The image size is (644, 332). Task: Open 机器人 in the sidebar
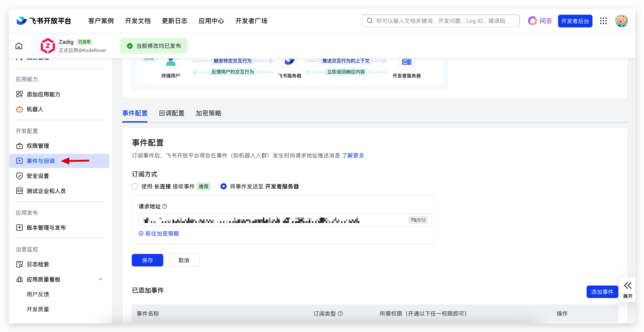click(x=35, y=109)
